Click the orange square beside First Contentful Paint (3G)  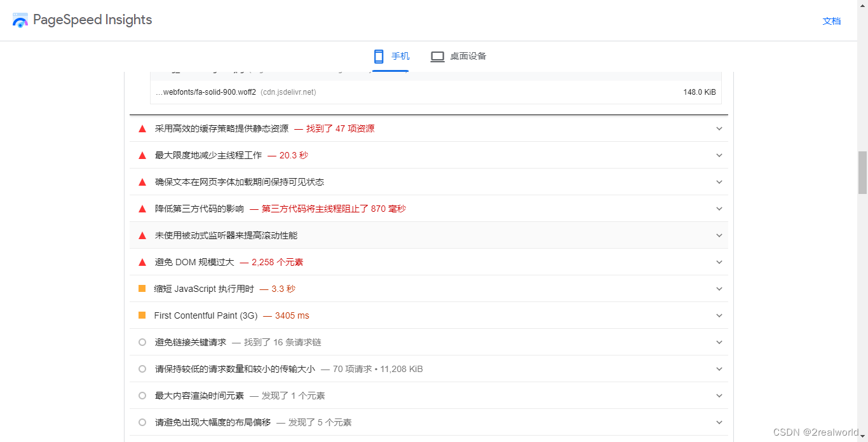click(x=142, y=315)
